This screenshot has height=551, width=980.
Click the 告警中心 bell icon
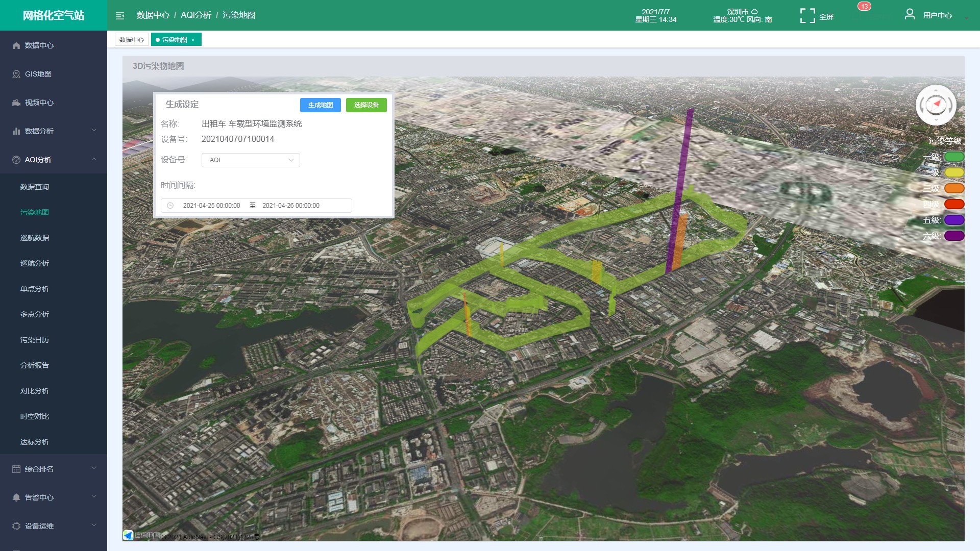[16, 497]
